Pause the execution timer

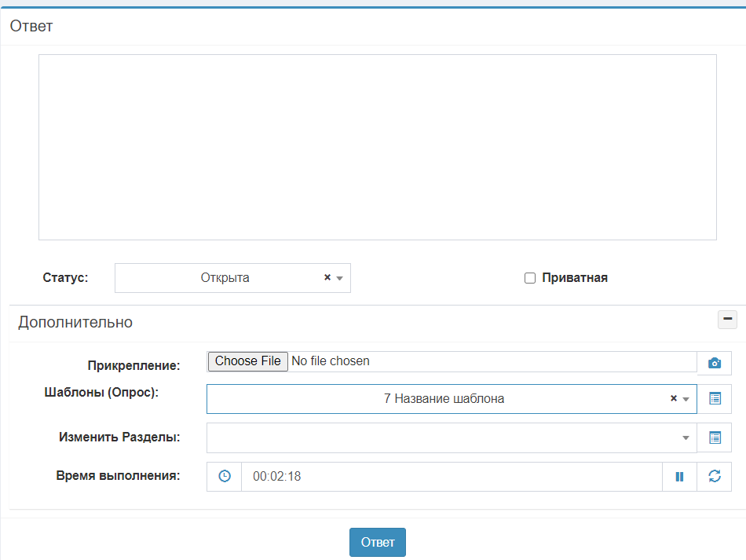(x=679, y=477)
